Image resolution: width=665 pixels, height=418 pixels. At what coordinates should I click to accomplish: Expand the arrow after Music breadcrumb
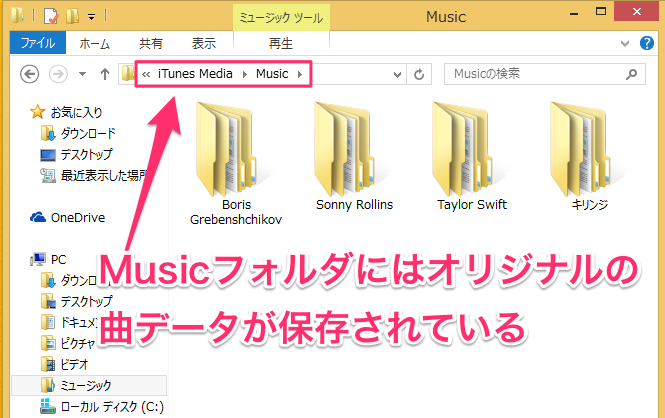click(x=300, y=74)
